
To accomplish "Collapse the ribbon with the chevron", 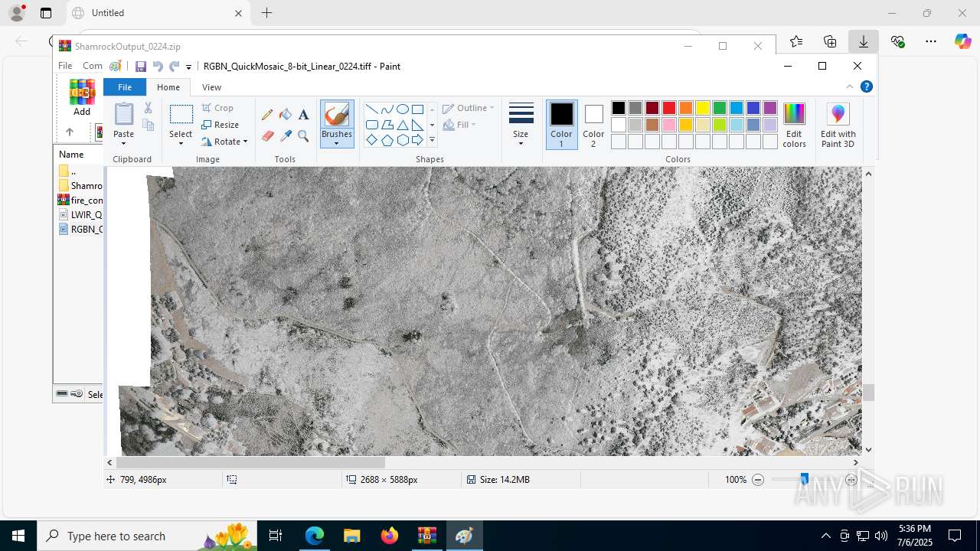I will (x=850, y=86).
